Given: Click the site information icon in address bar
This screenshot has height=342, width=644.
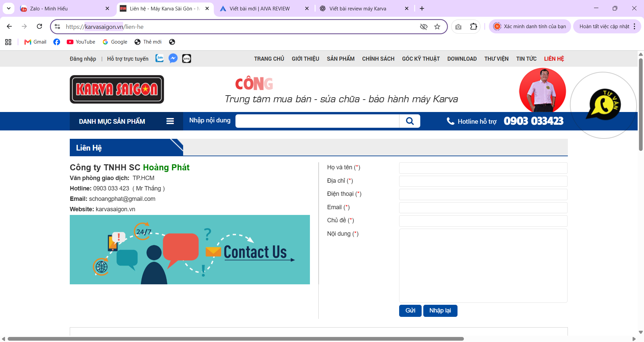Looking at the screenshot, I should (57, 26).
